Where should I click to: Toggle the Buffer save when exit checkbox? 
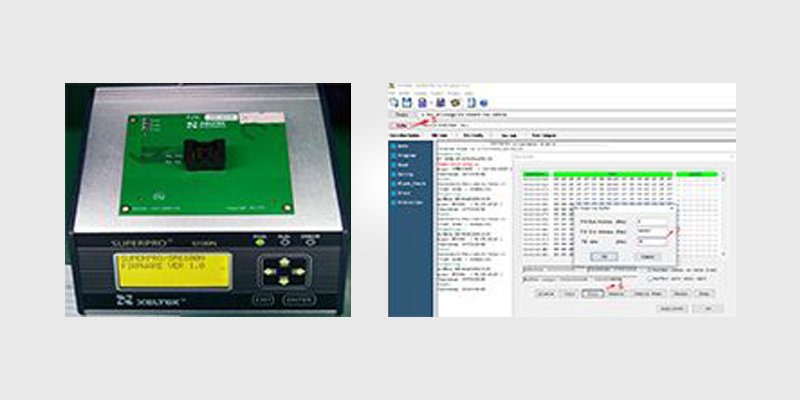649,279
